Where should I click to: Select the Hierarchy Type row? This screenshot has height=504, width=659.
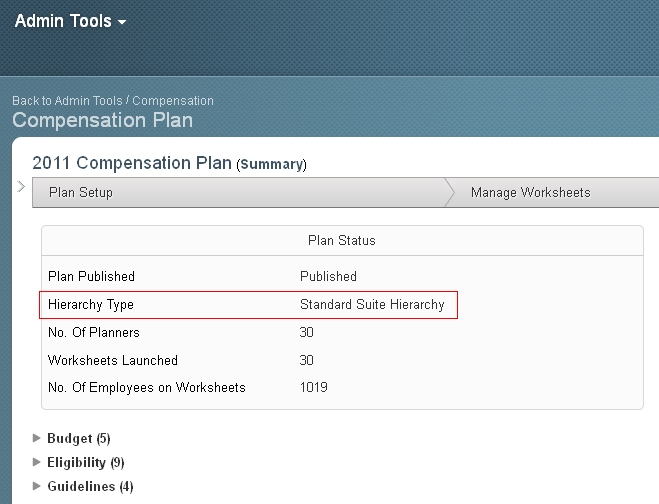click(x=248, y=305)
